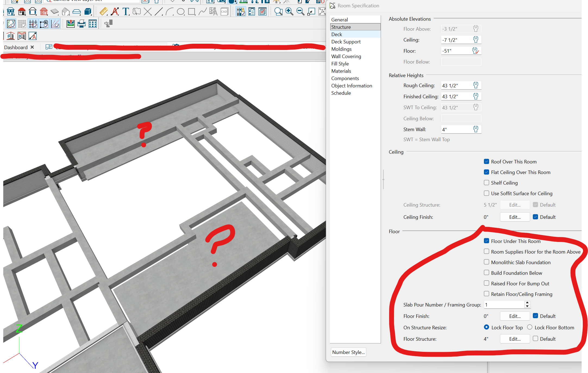The height and width of the screenshot is (373, 588).
Task: Select Lock Floor Bottom radio button
Action: click(530, 327)
